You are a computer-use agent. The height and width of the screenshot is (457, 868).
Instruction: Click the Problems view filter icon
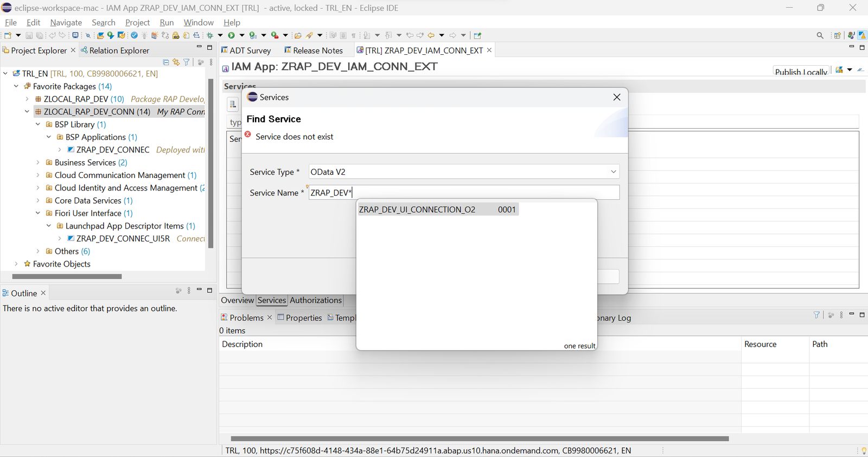tap(816, 315)
